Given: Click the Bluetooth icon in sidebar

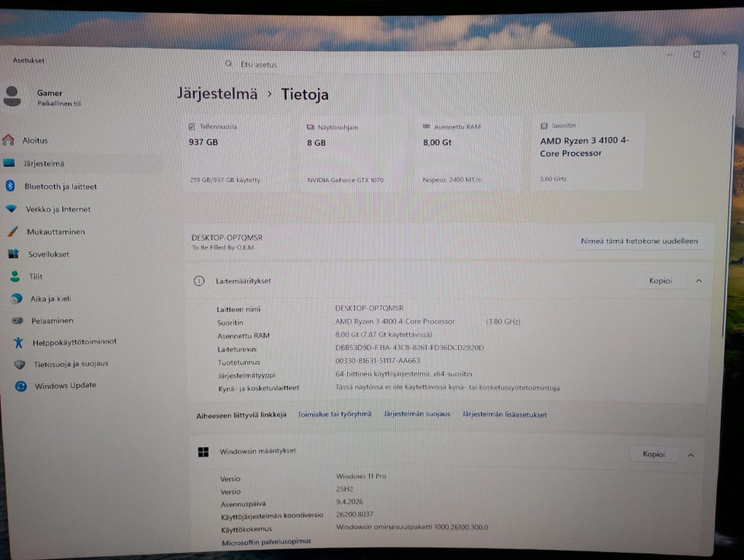Looking at the screenshot, I should 10,185.
